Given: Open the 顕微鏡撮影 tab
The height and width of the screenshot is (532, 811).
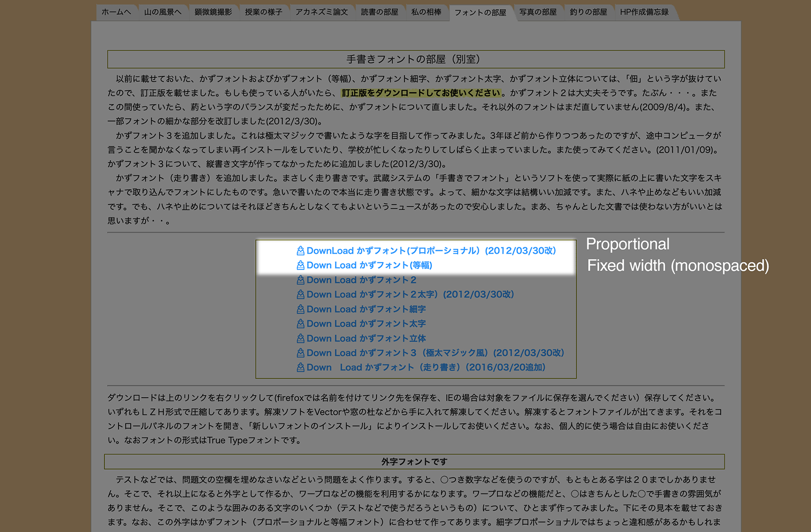Looking at the screenshot, I should pyautogui.click(x=213, y=12).
